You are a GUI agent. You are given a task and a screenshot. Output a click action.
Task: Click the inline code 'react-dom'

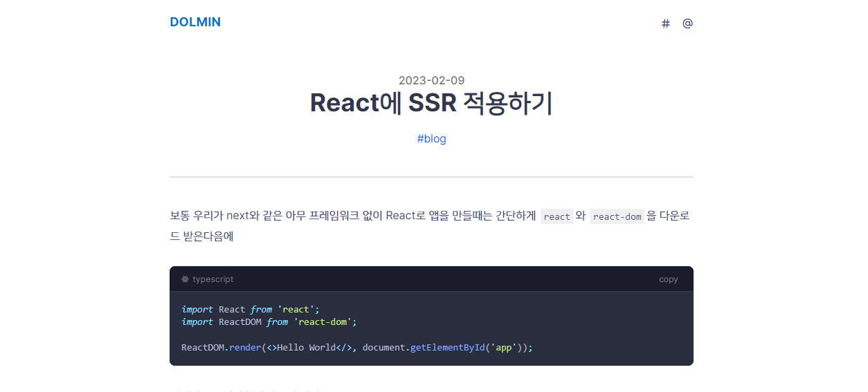[x=617, y=216]
